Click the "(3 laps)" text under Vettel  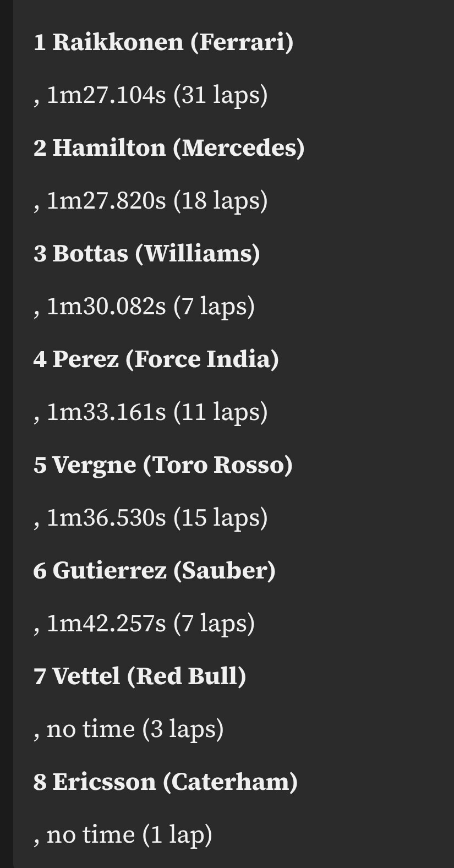point(183,729)
